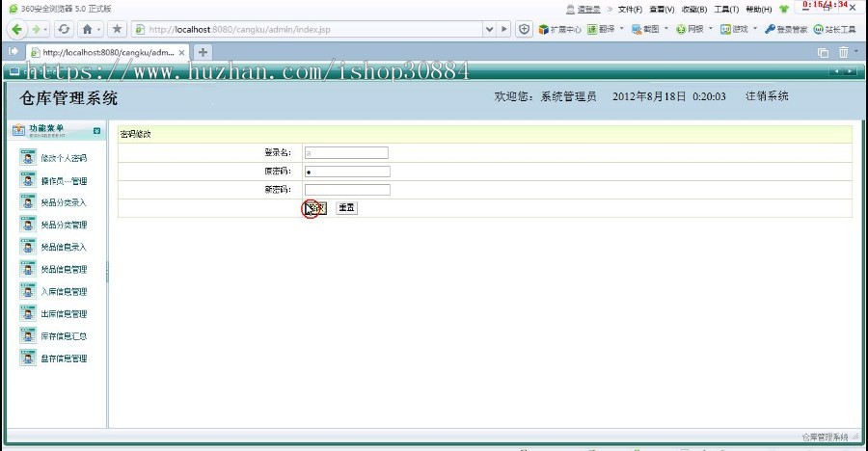Viewport: 868px width, 451px height.
Task: Open the 帮助(H) menu
Action: tap(758, 10)
